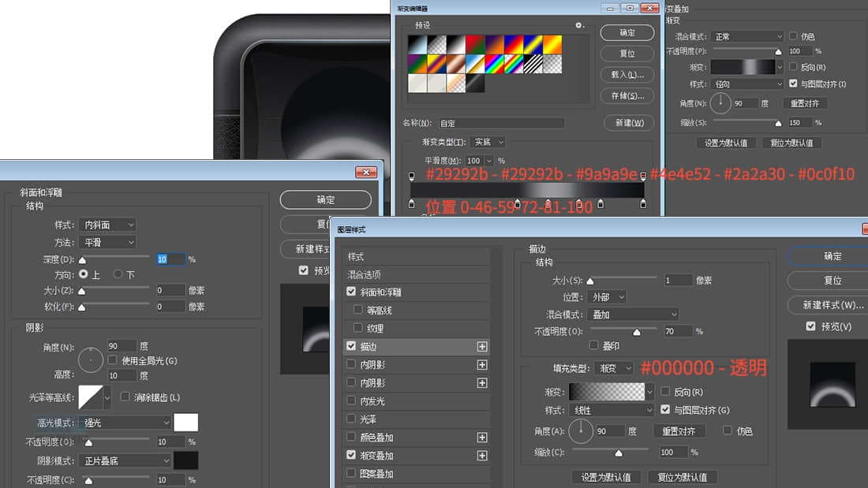Click the plus icon on 渐变叠加 row
Viewport: 868px width, 488px height.
click(482, 456)
